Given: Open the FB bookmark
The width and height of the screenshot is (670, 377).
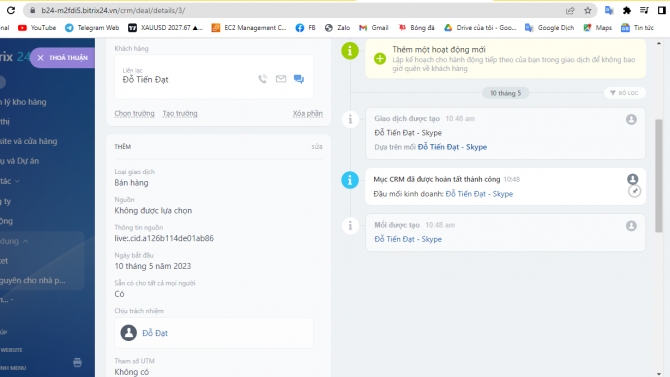Looking at the screenshot, I should click(x=306, y=28).
